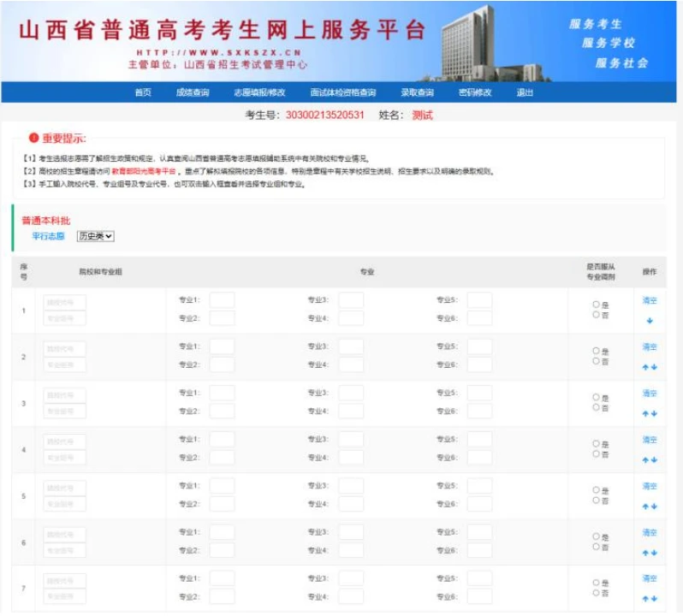This screenshot has width=683, height=616.
Task: Go to 成绩查询 in the navigation bar
Action: pyautogui.click(x=192, y=92)
